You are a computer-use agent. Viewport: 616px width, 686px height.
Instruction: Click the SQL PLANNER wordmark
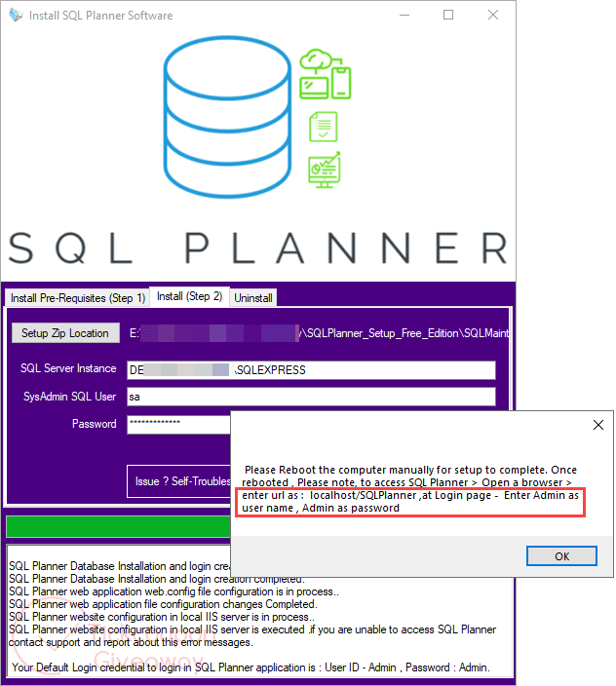click(258, 248)
